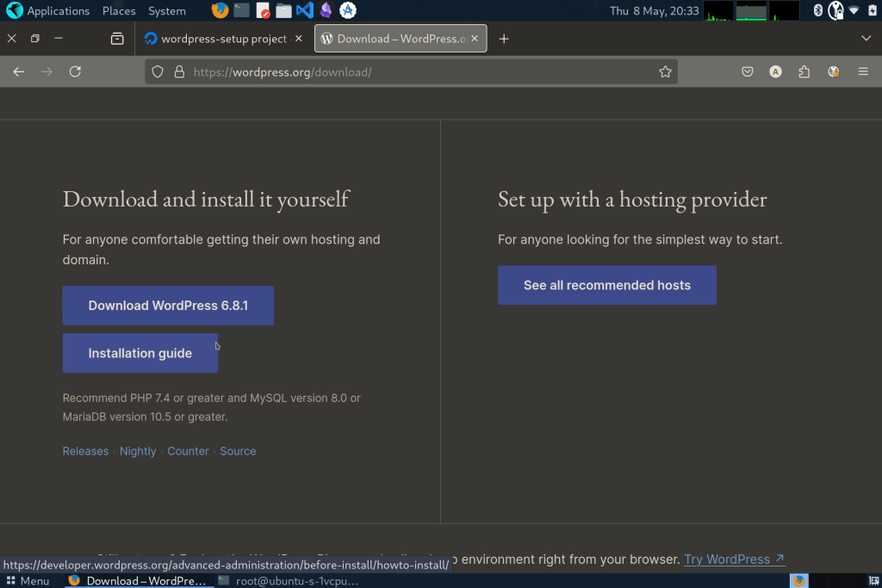Open the Counter link

(188, 451)
